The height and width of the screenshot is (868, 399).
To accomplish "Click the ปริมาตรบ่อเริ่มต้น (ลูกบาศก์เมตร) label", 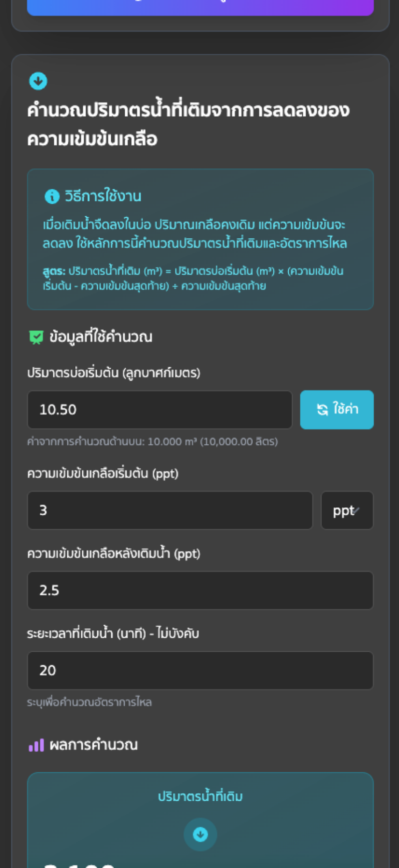I will click(x=114, y=373).
